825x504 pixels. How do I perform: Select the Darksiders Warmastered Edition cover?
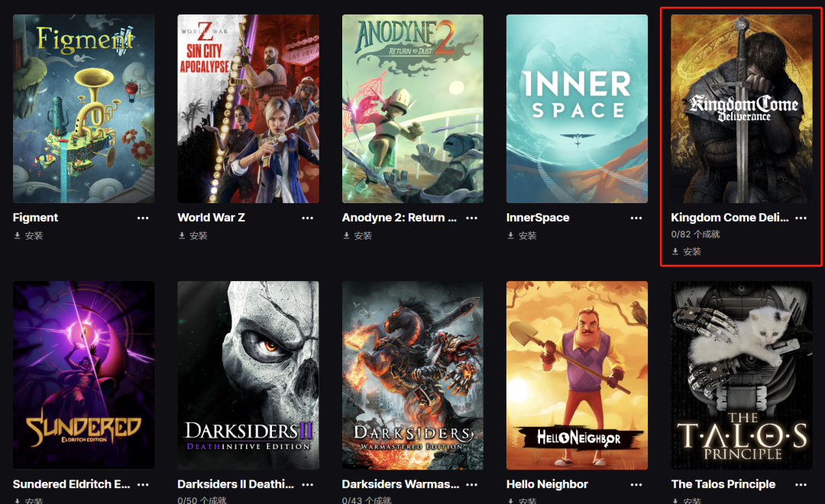pos(412,375)
